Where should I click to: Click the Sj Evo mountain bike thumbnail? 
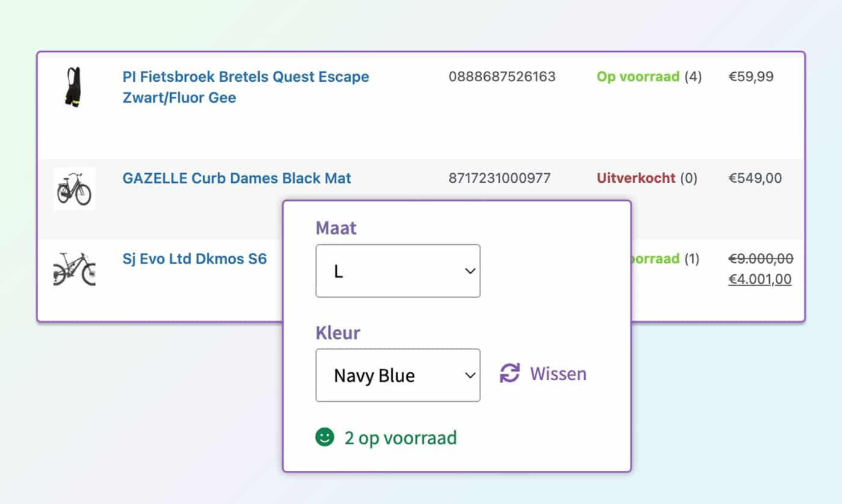pos(74,270)
